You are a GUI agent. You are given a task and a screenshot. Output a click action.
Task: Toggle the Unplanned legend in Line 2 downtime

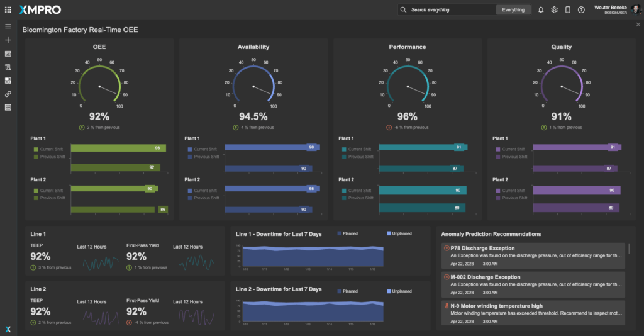(x=398, y=291)
